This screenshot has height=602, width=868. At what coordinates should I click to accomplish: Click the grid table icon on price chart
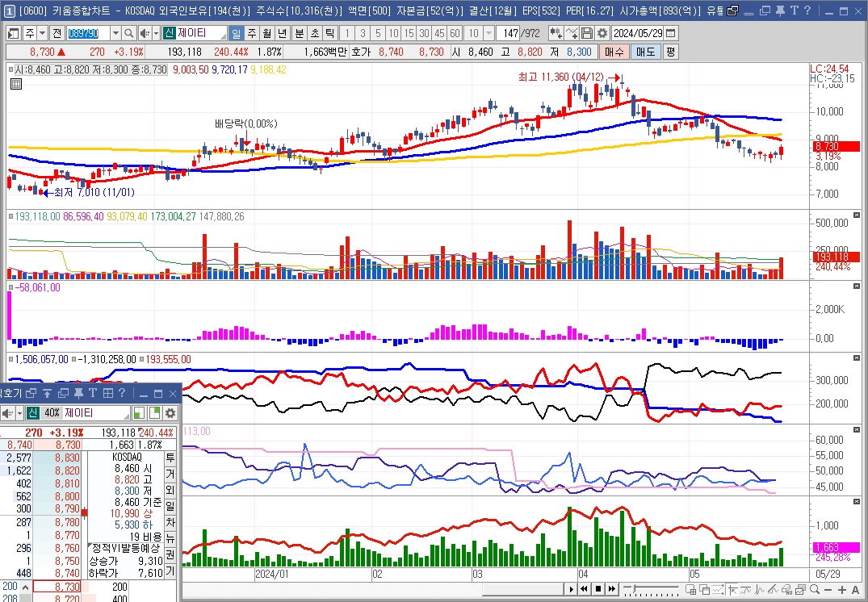pyautogui.click(x=16, y=84)
